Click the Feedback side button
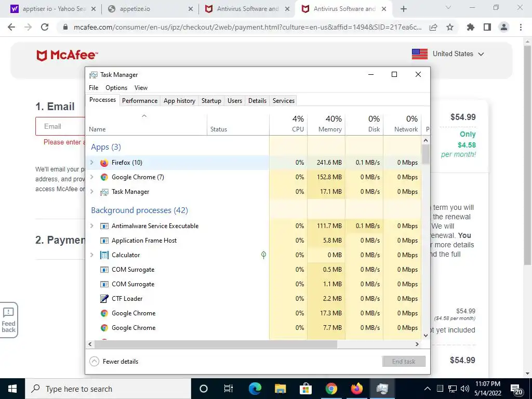Image resolution: width=532 pixels, height=399 pixels. click(x=9, y=320)
